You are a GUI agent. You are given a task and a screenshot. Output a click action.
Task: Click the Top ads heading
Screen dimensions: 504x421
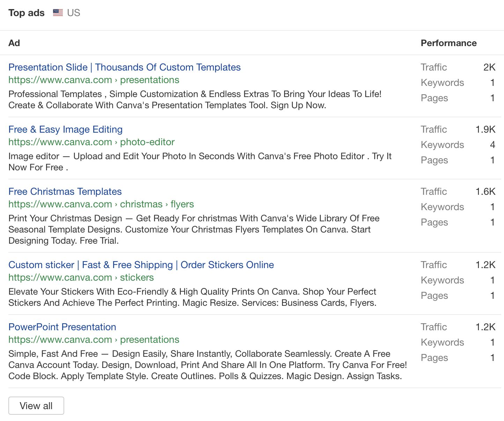[x=26, y=12]
